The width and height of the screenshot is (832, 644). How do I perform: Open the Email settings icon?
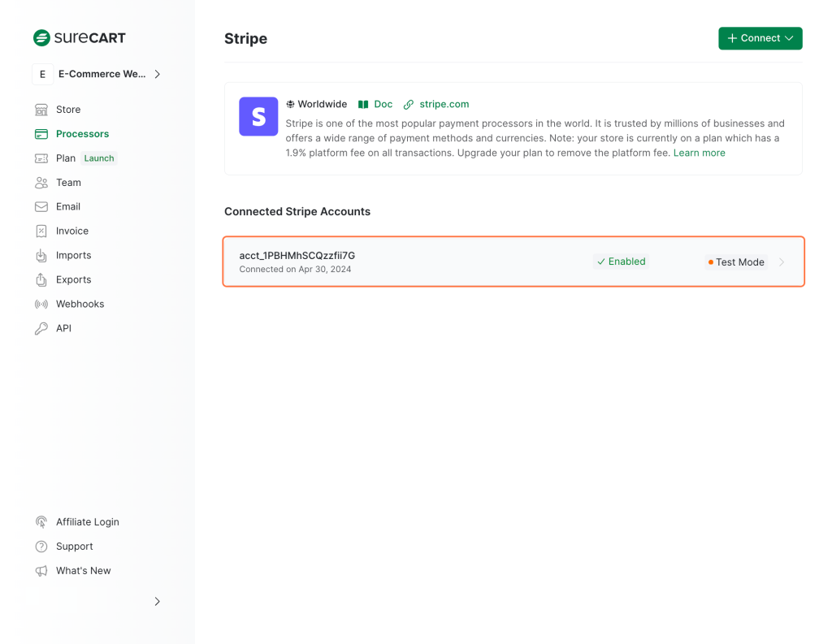(x=41, y=206)
